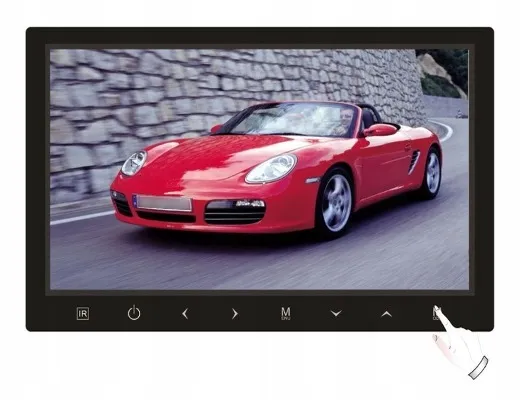Viewport: 520px width, 400px height.
Task: Tap the up chevron touch button
Action: click(x=386, y=314)
